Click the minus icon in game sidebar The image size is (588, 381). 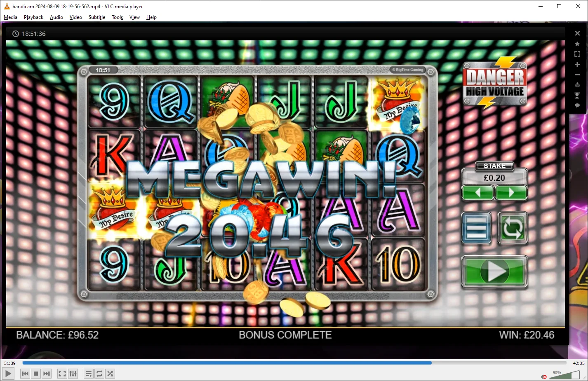tap(577, 75)
